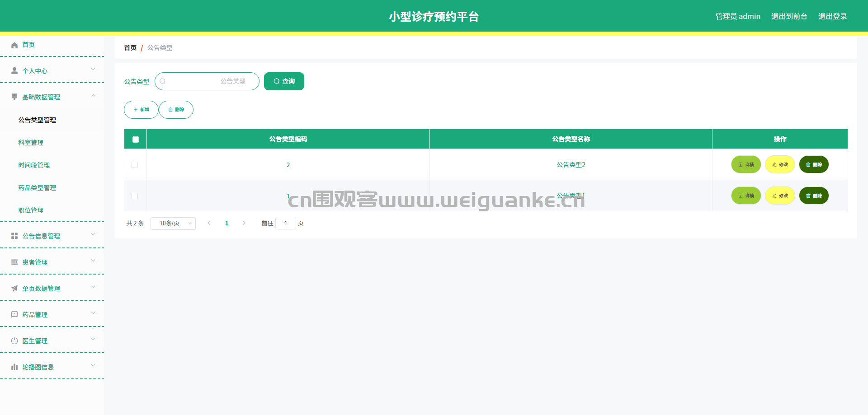This screenshot has height=415, width=868.
Task: Click the 查询 search button
Action: (284, 81)
